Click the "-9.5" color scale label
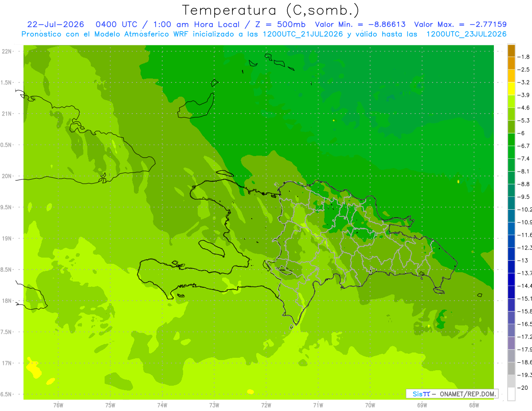This screenshot has height=411, width=532. 524,196
